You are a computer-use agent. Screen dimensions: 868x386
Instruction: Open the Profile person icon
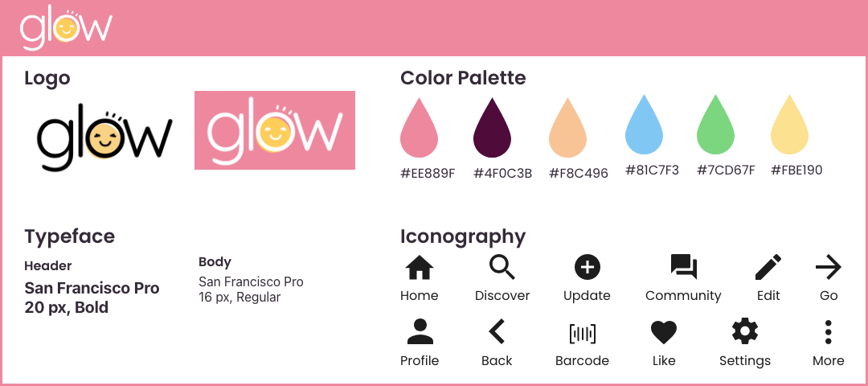click(x=420, y=332)
